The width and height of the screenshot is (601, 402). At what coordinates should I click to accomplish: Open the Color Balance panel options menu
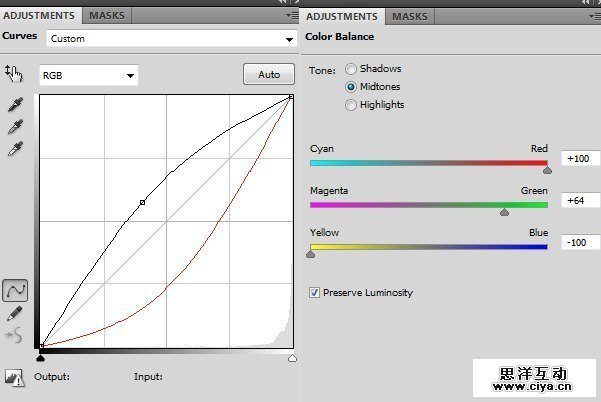tap(594, 16)
